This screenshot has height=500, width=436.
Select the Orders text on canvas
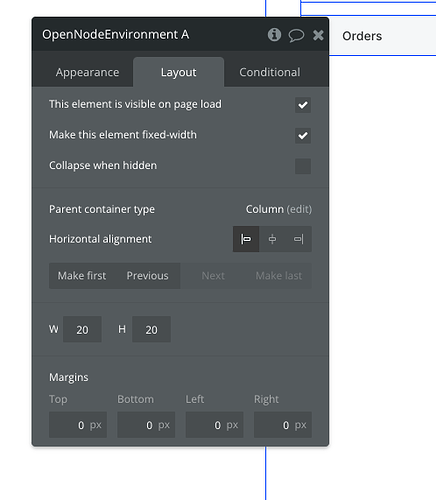click(362, 36)
